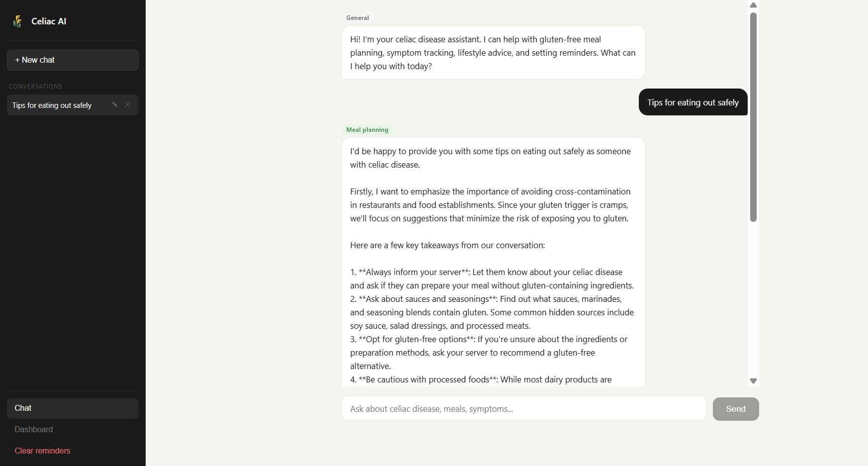The width and height of the screenshot is (868, 466).
Task: Click the 'General' category label
Action: coord(357,17)
